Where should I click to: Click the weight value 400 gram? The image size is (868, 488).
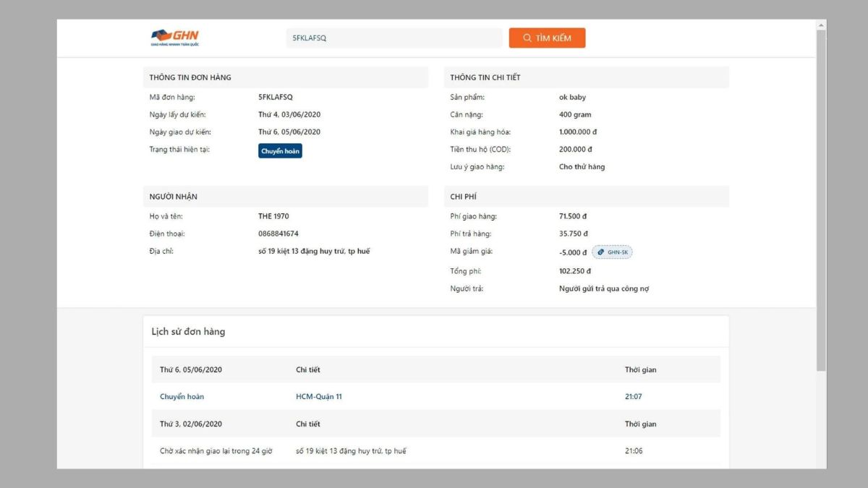575,114
